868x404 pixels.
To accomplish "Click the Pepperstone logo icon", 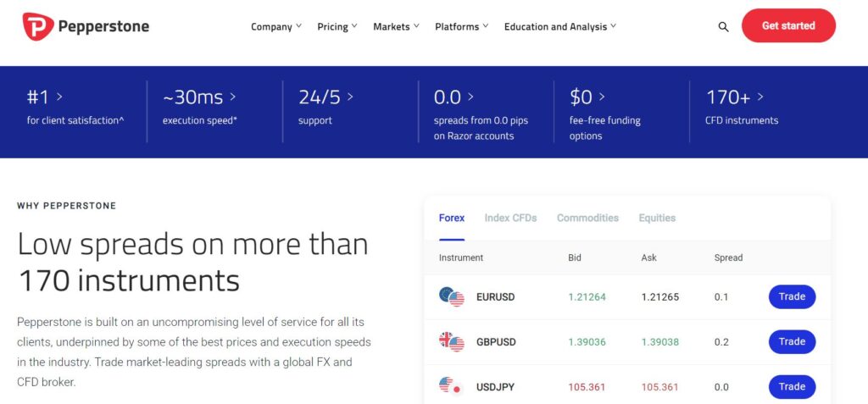I will click(x=38, y=26).
